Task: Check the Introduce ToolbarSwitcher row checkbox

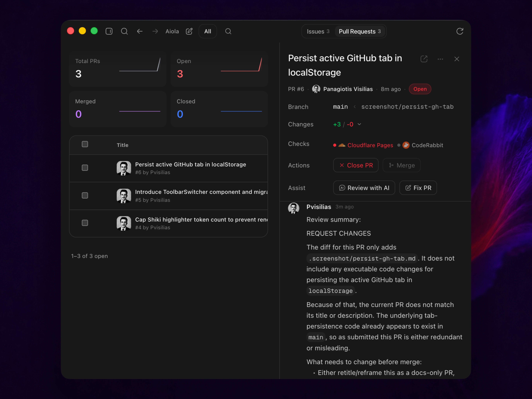Action: tap(85, 195)
